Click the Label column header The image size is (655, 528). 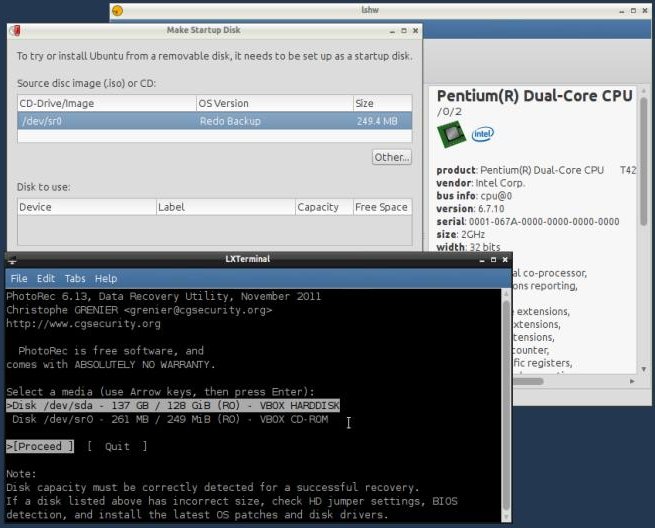point(226,207)
